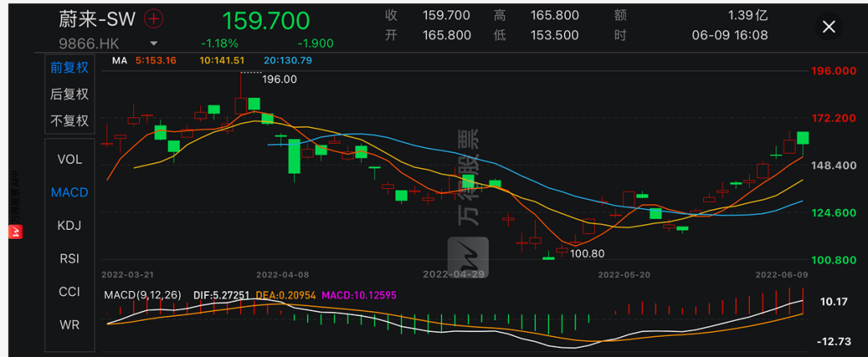Switch indicator to VOL

click(70, 159)
